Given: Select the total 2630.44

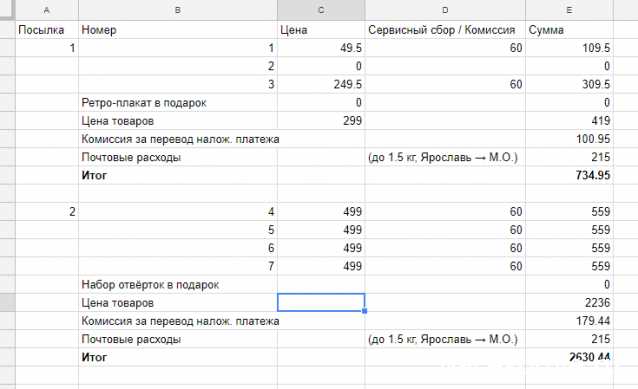Looking at the screenshot, I should pyautogui.click(x=569, y=357).
